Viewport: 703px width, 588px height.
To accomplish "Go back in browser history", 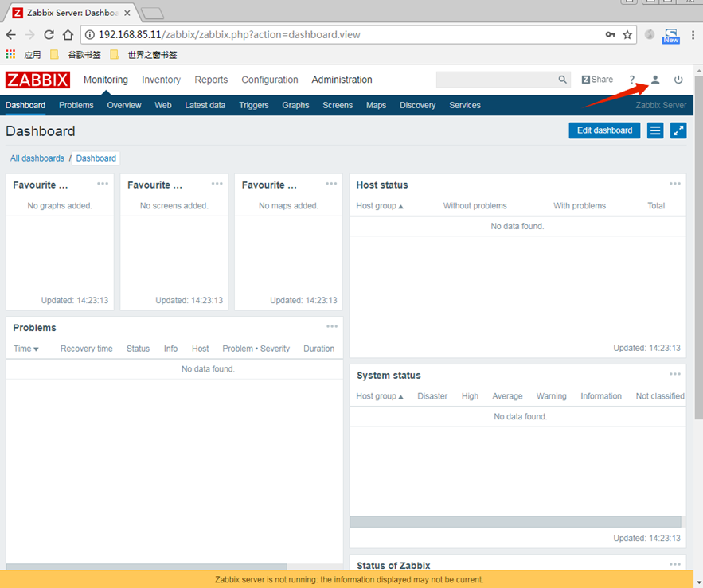I will pyautogui.click(x=11, y=34).
